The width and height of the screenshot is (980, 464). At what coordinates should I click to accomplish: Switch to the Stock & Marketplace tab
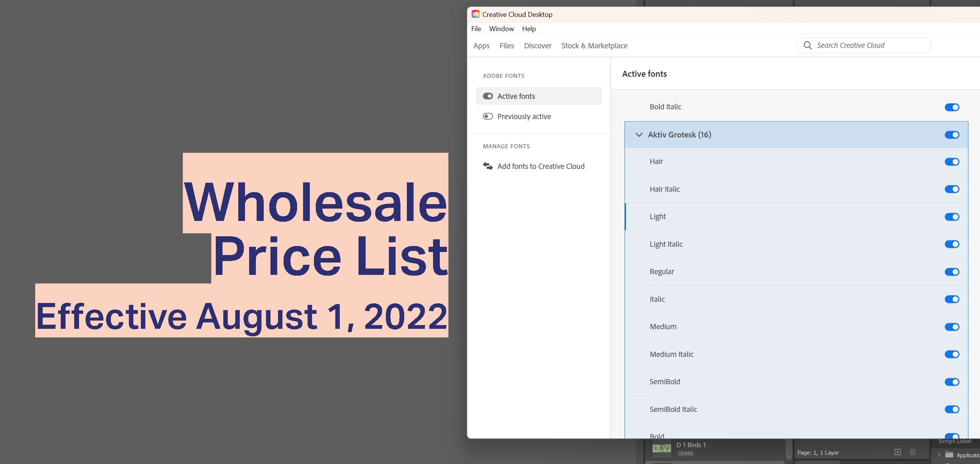pyautogui.click(x=594, y=46)
